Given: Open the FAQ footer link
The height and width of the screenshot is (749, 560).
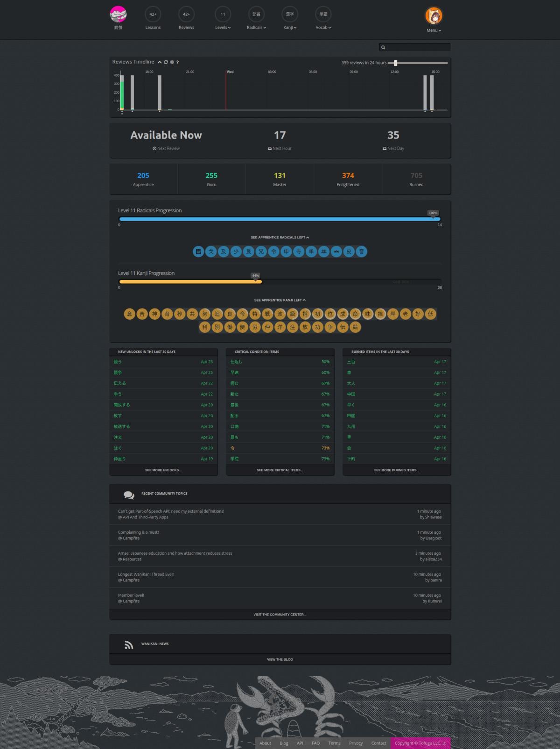Looking at the screenshot, I should click(315, 743).
